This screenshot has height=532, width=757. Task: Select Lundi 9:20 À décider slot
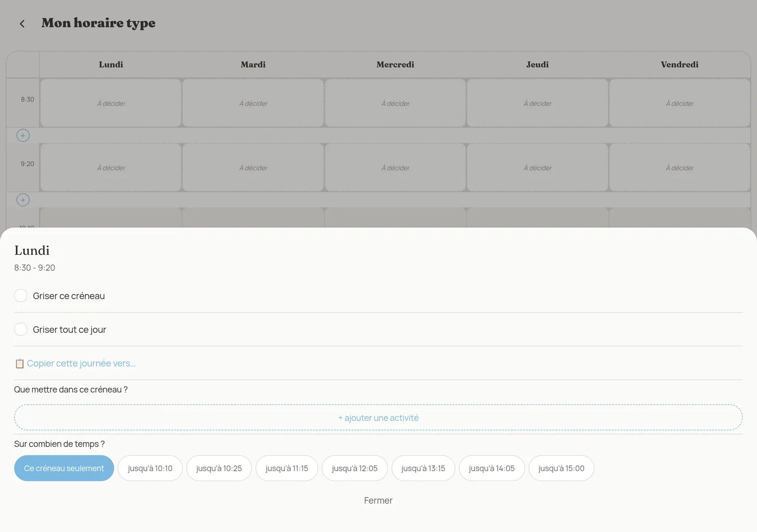[x=111, y=167]
